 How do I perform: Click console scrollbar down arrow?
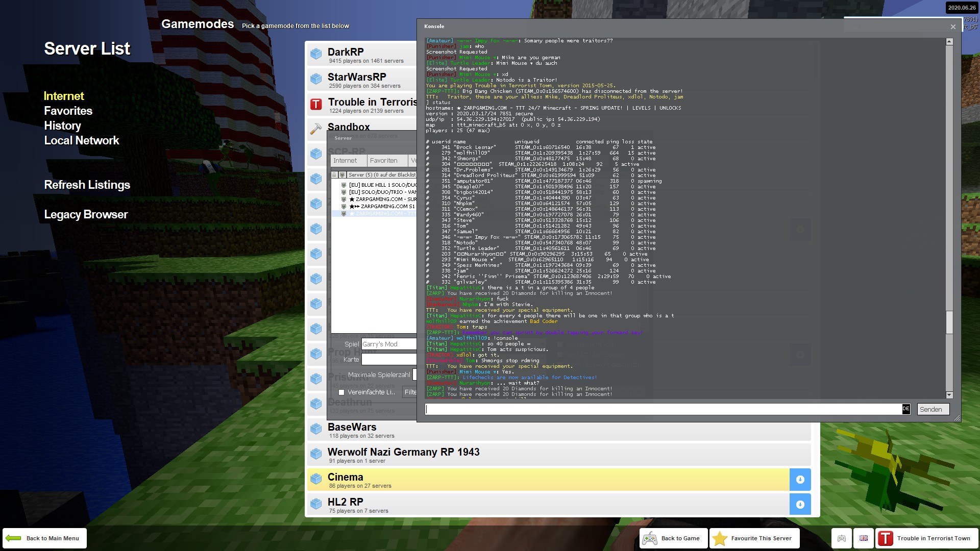(x=949, y=395)
